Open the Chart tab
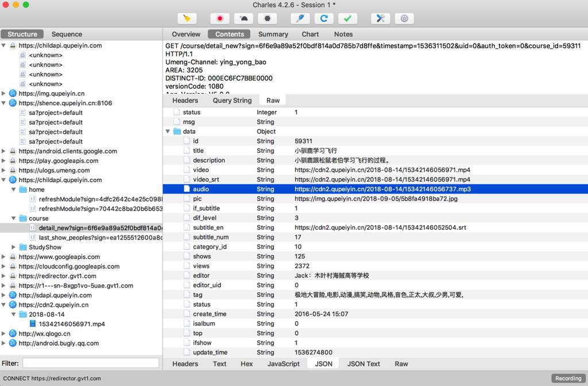Viewport: 588px width, 386px height. click(x=310, y=34)
